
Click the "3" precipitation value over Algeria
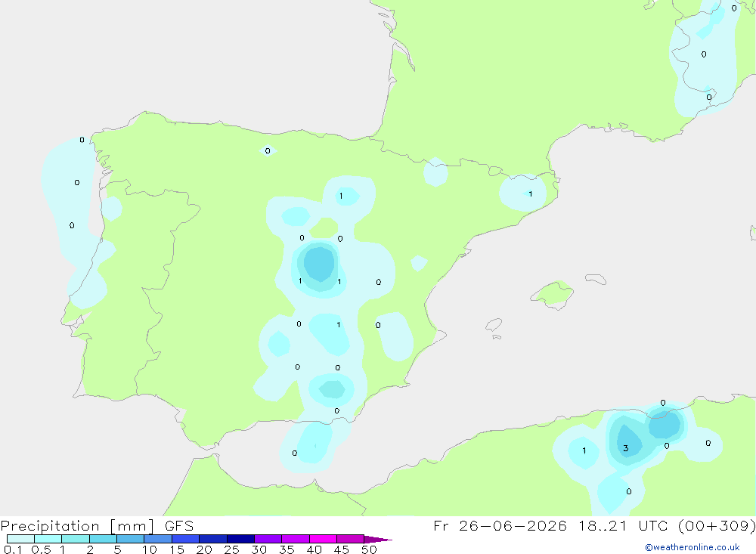pyautogui.click(x=626, y=448)
